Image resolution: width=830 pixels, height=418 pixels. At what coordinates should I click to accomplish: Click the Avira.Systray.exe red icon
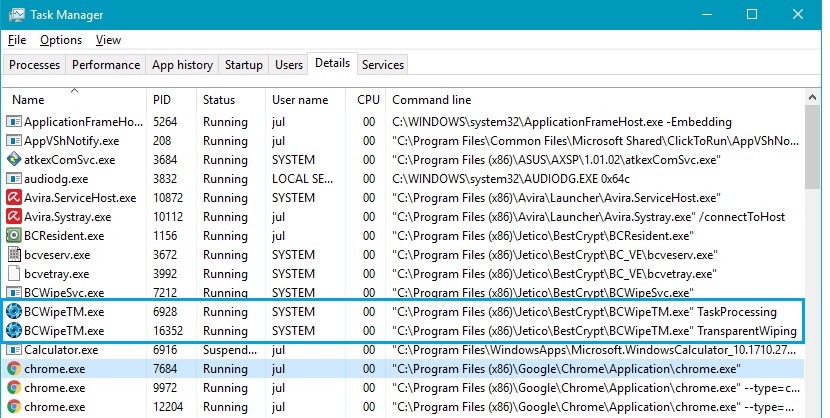pyautogui.click(x=14, y=217)
